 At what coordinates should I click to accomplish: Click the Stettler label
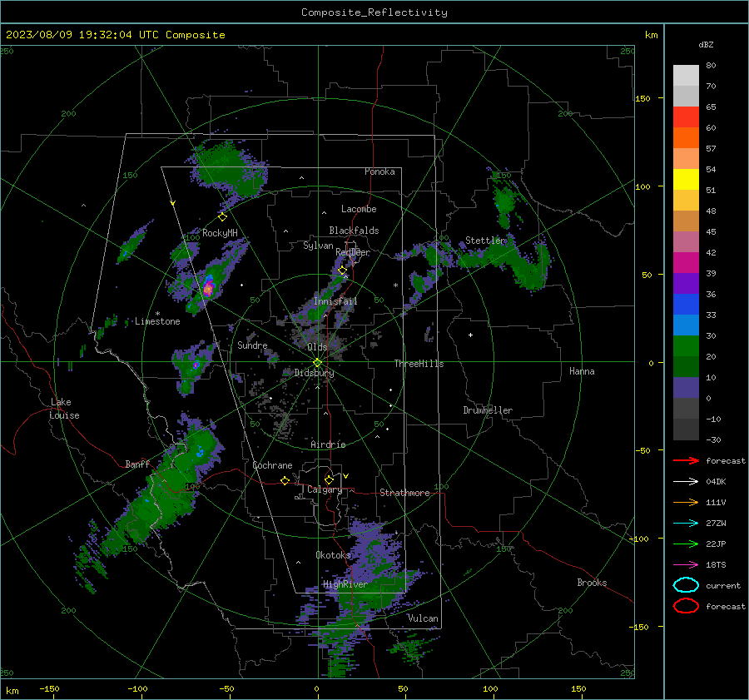point(485,241)
